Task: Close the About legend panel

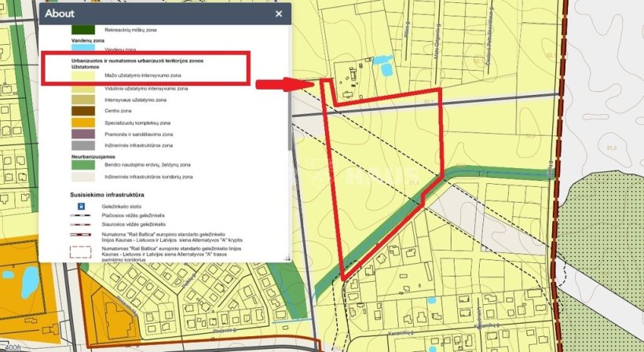Action: point(279,13)
